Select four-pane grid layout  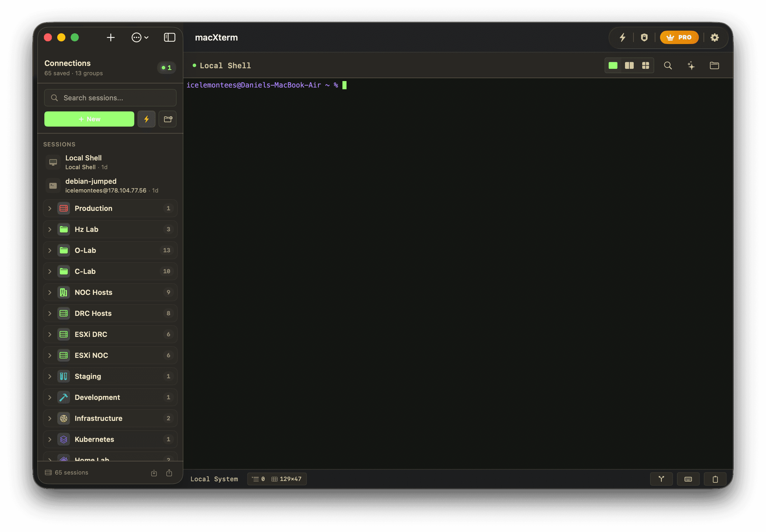point(645,65)
